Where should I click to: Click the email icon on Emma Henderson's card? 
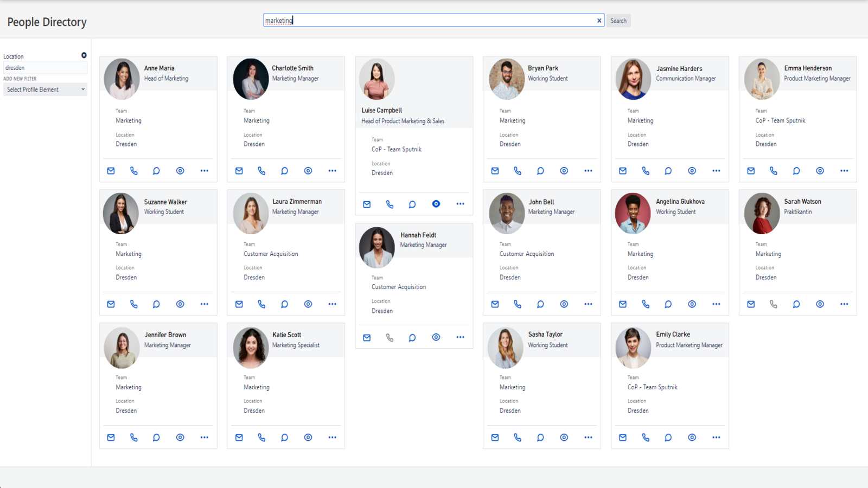pos(751,171)
